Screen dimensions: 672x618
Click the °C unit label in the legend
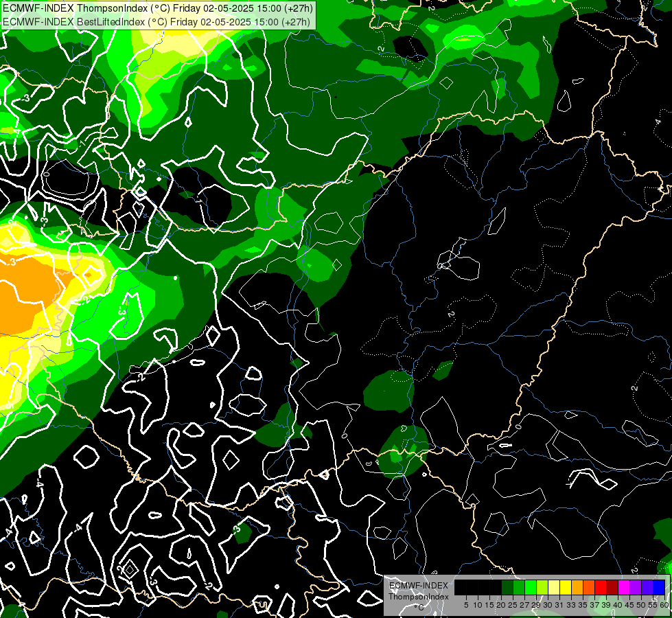pyautogui.click(x=419, y=607)
